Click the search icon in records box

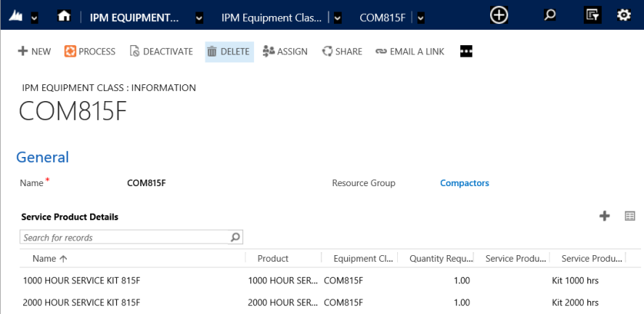coord(235,237)
